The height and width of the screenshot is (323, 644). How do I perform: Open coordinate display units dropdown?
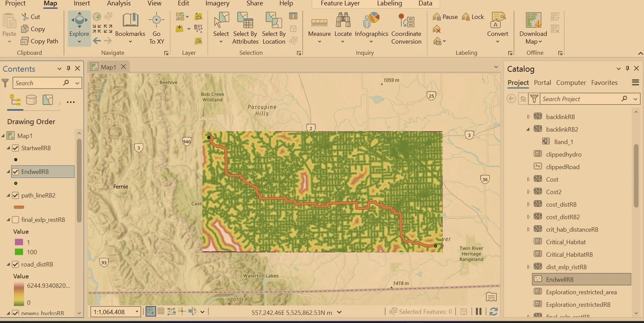[339, 312]
